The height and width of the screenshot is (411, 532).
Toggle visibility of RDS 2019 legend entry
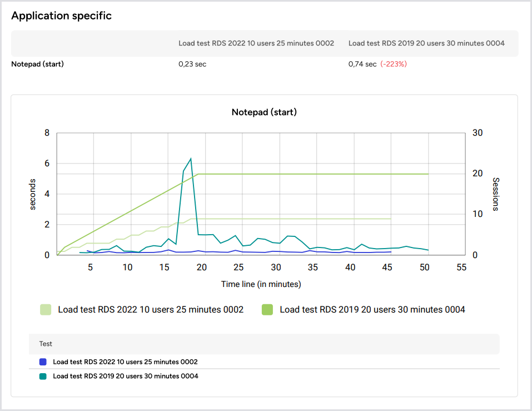coord(372,309)
